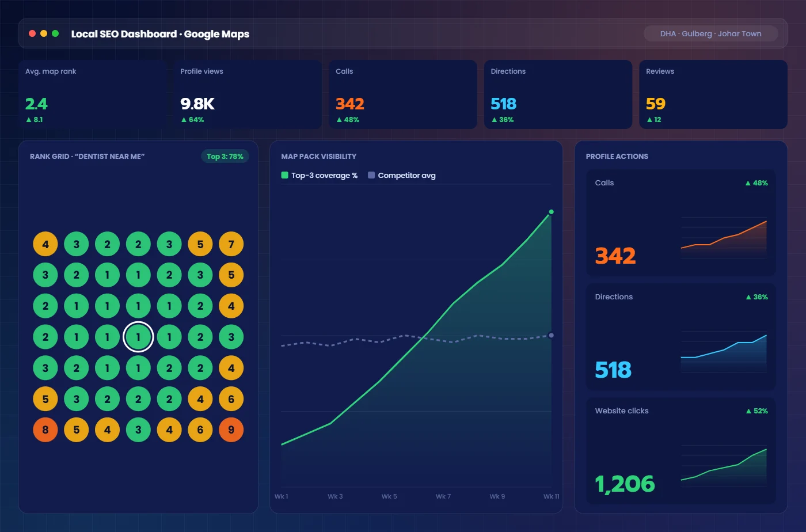This screenshot has width=806, height=532.
Task: Click the ▲ 8.1 change under map rank
Action: point(34,120)
